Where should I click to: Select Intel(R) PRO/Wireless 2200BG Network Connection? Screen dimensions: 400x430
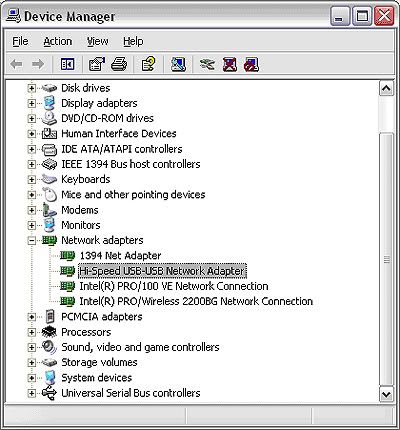(x=196, y=301)
